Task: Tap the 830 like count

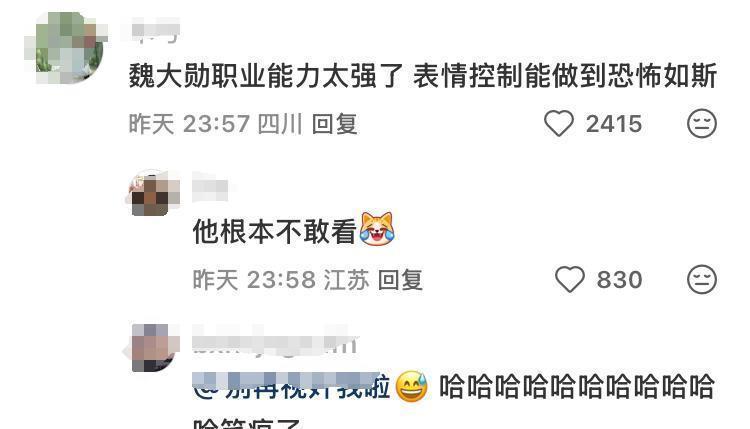Action: point(619,279)
